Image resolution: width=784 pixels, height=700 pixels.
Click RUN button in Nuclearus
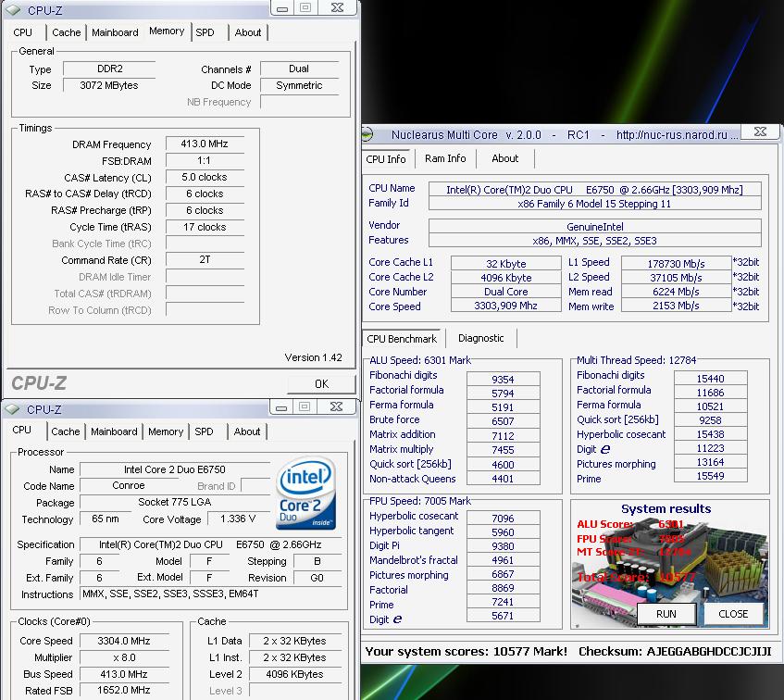tap(666, 614)
